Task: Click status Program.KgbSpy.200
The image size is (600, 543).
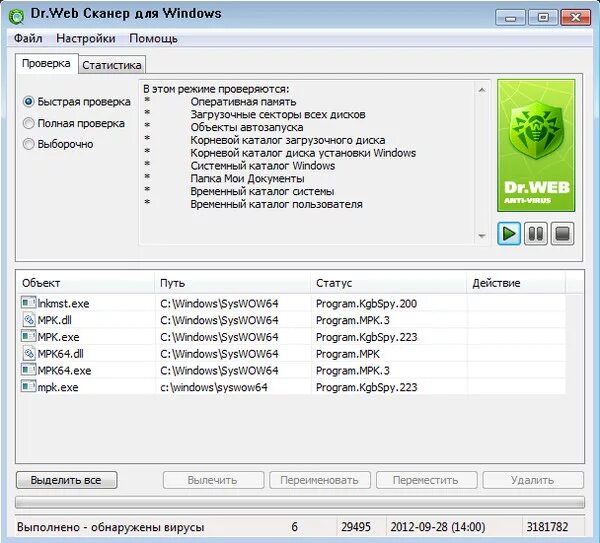Action: coord(366,304)
